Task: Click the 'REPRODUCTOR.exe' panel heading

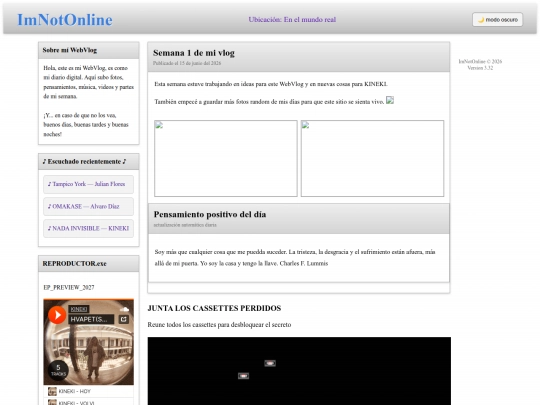Action: [74, 263]
